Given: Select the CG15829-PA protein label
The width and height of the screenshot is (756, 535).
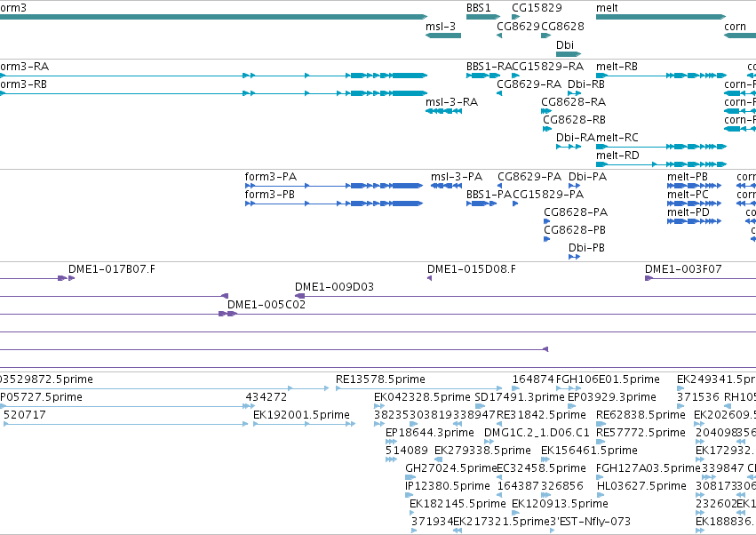Looking at the screenshot, I should click(x=548, y=195).
